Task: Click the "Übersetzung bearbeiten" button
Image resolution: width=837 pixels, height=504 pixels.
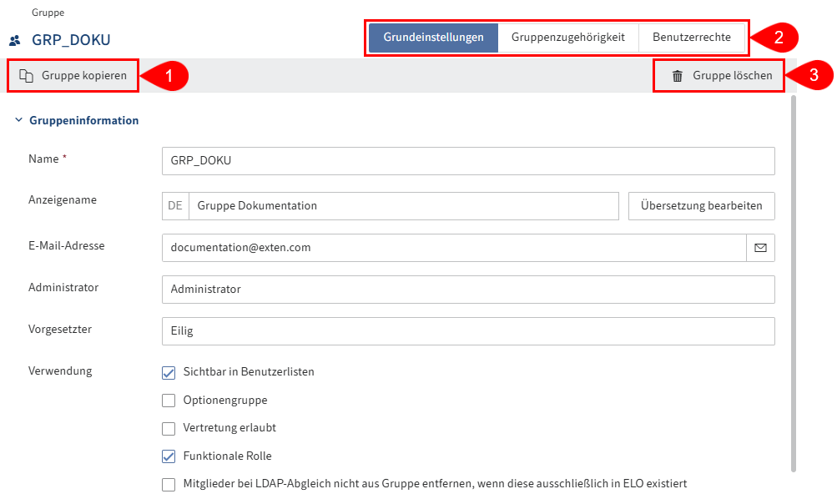Action: point(701,205)
